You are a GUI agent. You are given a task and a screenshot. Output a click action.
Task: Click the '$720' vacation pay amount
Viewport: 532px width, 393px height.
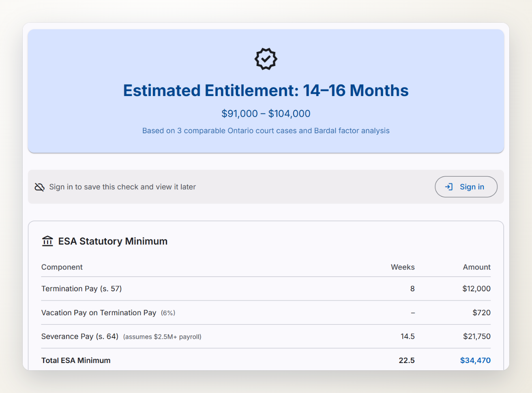pyautogui.click(x=481, y=312)
